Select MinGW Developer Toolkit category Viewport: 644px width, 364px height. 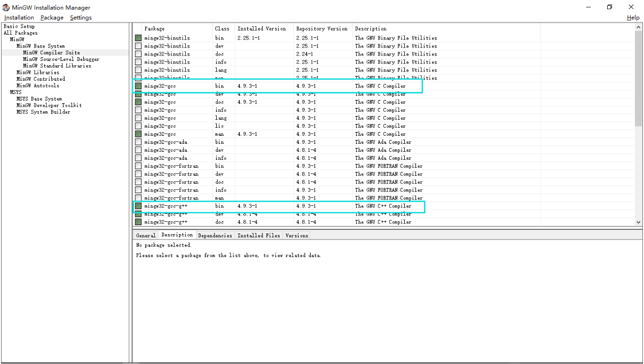coord(49,105)
